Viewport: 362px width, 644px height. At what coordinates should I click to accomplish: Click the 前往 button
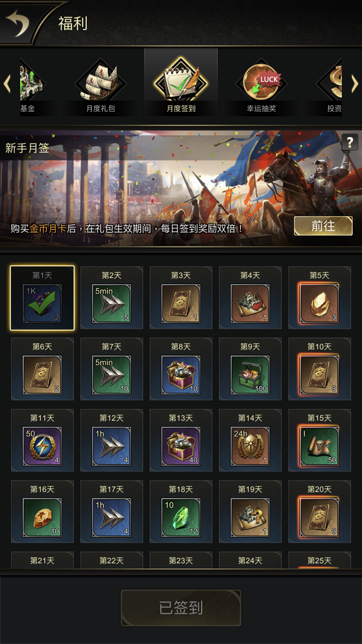(323, 226)
